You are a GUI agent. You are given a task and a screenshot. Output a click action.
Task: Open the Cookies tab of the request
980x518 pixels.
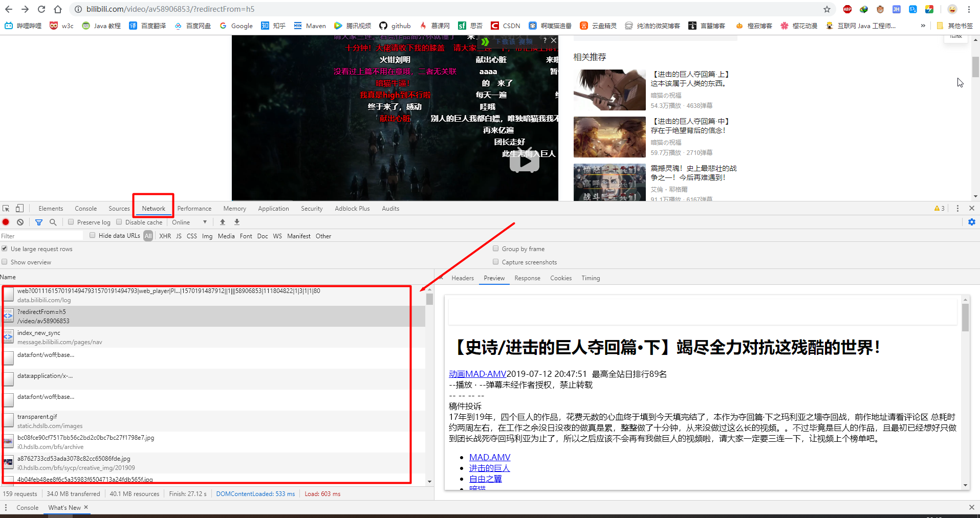click(561, 278)
